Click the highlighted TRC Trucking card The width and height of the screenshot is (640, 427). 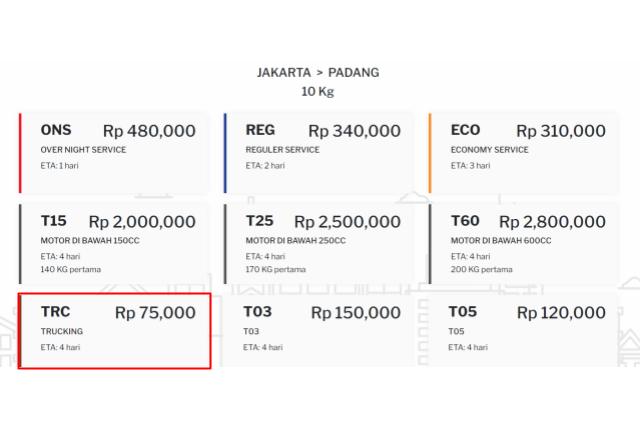(x=114, y=331)
